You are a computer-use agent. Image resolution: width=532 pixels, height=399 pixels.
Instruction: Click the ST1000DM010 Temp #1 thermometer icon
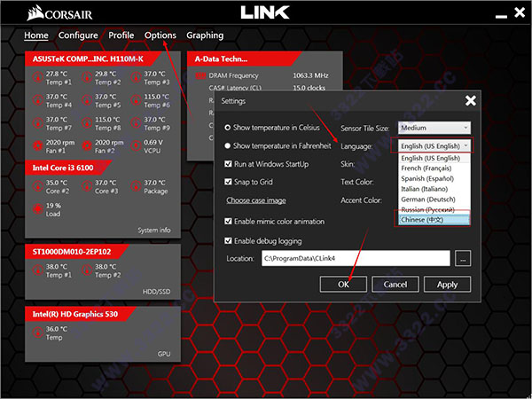point(37,270)
